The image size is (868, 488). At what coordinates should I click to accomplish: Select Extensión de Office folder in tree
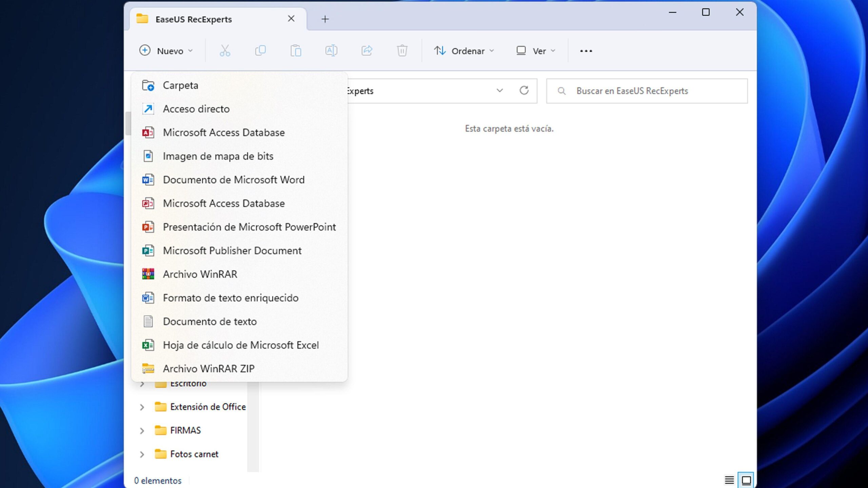pos(200,407)
